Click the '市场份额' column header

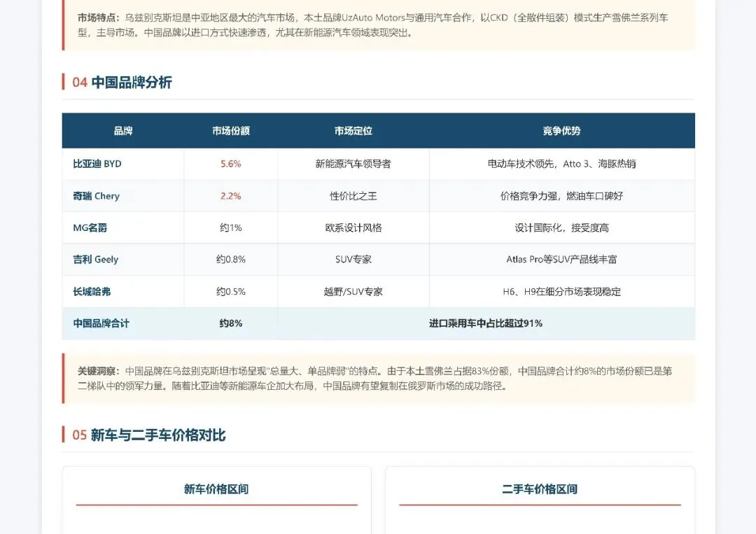pos(231,131)
